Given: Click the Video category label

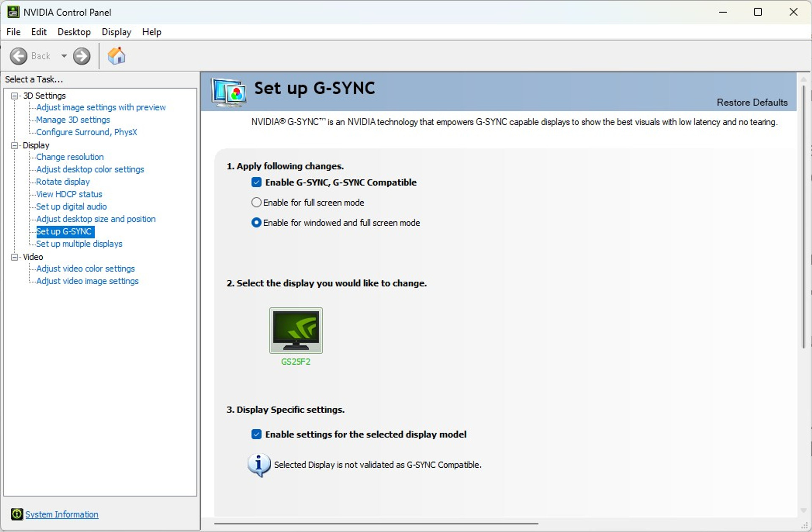Looking at the screenshot, I should click(x=33, y=257).
